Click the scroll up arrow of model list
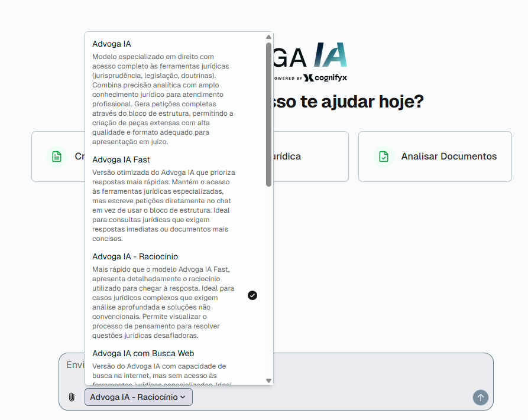Image resolution: width=528 pixels, height=420 pixels. [x=268, y=37]
